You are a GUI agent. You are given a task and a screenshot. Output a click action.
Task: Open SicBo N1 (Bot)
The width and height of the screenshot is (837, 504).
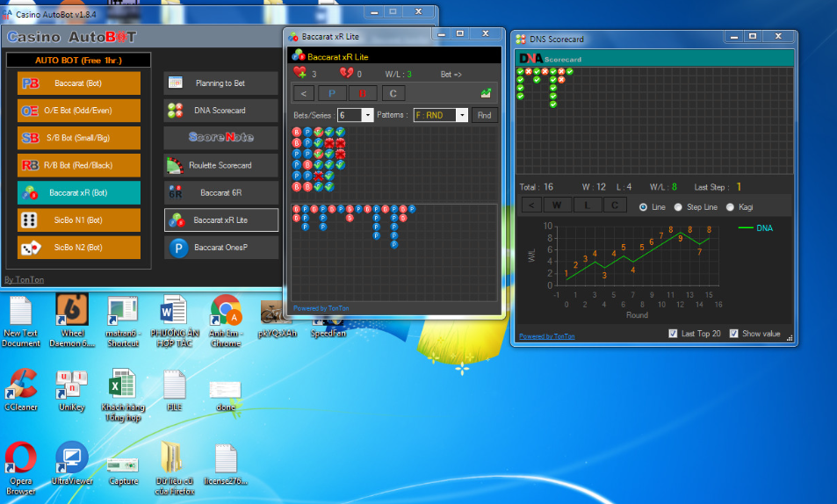tap(78, 220)
